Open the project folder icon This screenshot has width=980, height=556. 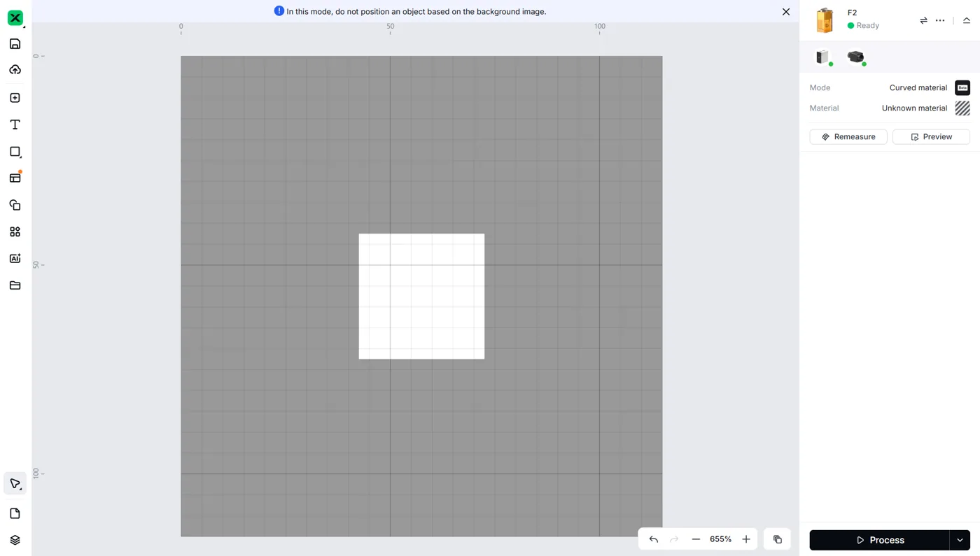pos(15,285)
